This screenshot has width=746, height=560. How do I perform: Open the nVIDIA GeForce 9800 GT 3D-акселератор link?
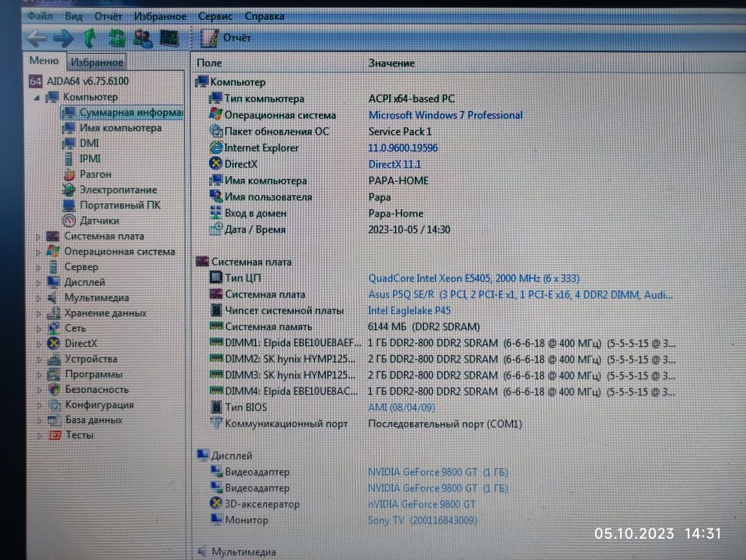coord(421,505)
